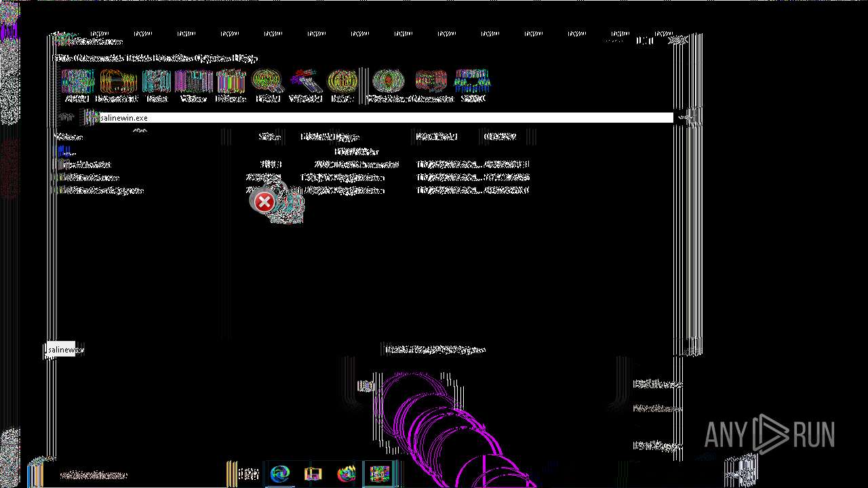Click the Extract To toolbar icon
Image resolution: width=868 pixels, height=488 pixels.
[x=118, y=85]
